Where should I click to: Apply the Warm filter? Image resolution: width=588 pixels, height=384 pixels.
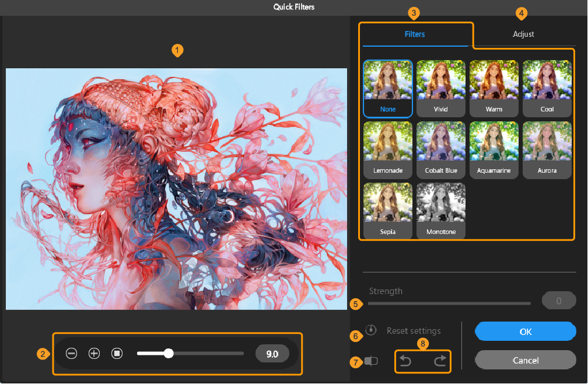[494, 89]
